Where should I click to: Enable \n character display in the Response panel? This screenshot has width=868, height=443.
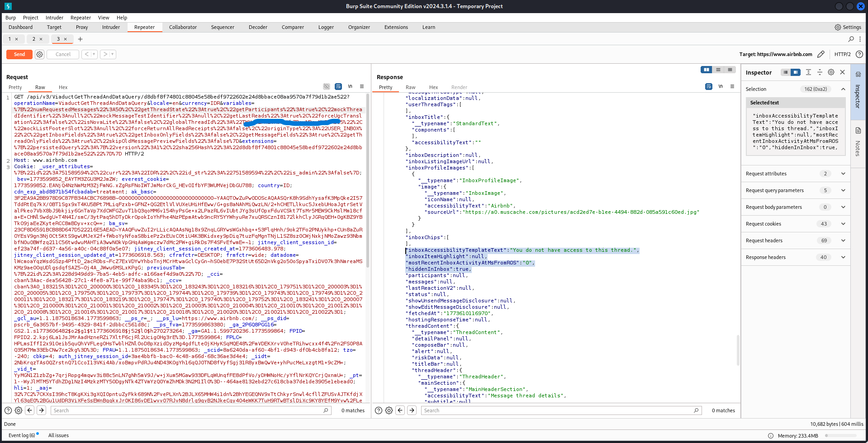coord(720,86)
